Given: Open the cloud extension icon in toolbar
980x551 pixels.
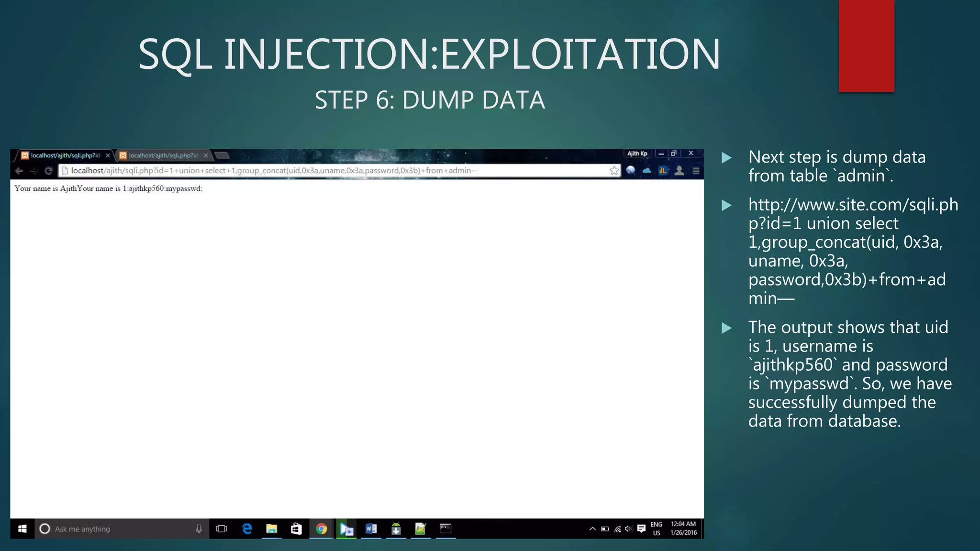Looking at the screenshot, I should [646, 170].
